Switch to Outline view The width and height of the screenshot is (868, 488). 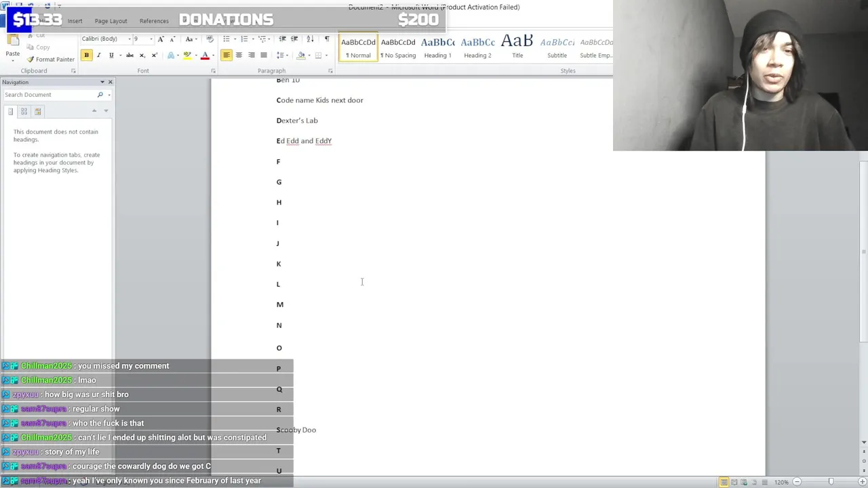755,482
